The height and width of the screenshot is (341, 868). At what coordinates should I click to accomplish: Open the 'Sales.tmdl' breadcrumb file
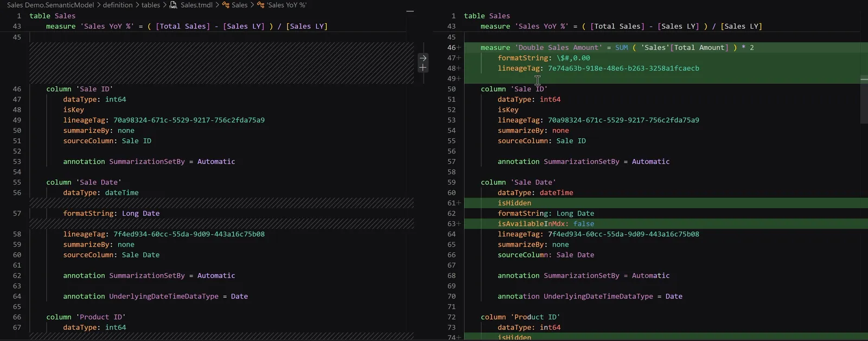coord(196,5)
